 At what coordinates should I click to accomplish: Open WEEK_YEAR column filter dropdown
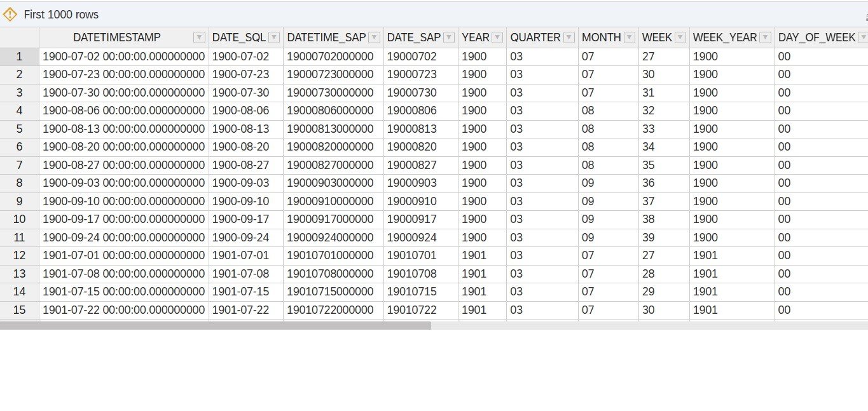[766, 37]
